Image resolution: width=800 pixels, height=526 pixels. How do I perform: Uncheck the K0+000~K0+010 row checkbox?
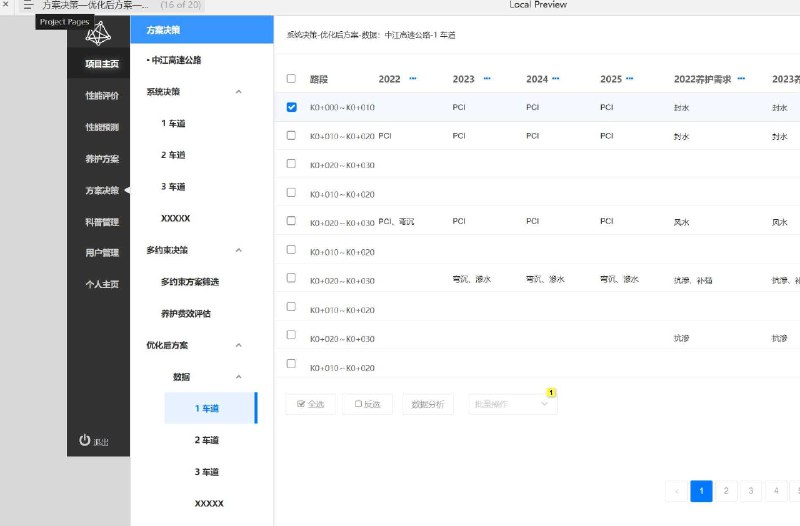click(291, 107)
